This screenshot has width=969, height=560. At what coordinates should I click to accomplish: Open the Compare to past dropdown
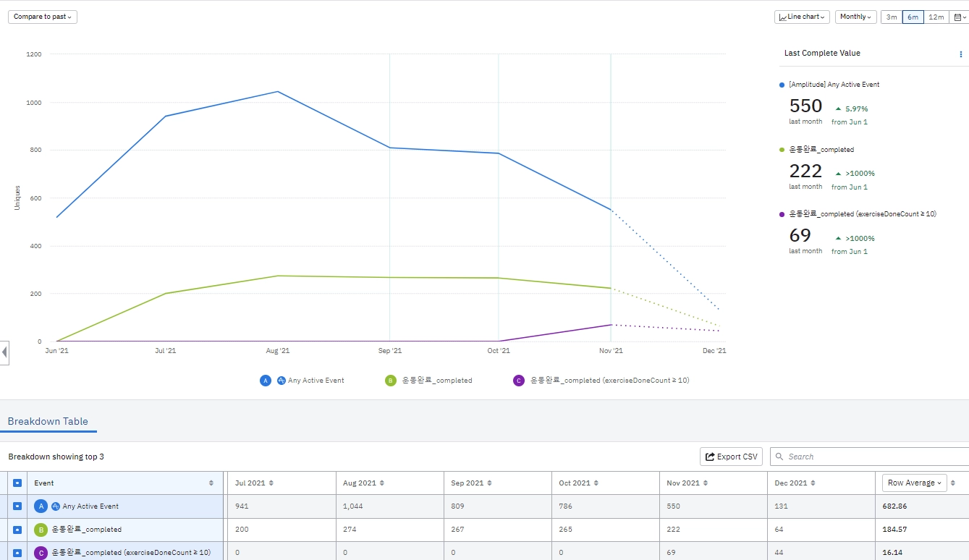[43, 17]
